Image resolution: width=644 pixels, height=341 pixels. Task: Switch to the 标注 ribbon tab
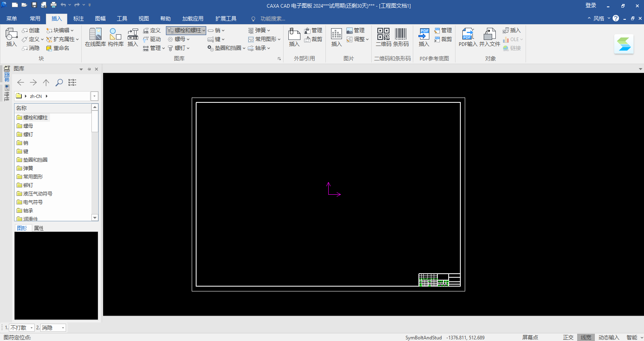coord(79,19)
